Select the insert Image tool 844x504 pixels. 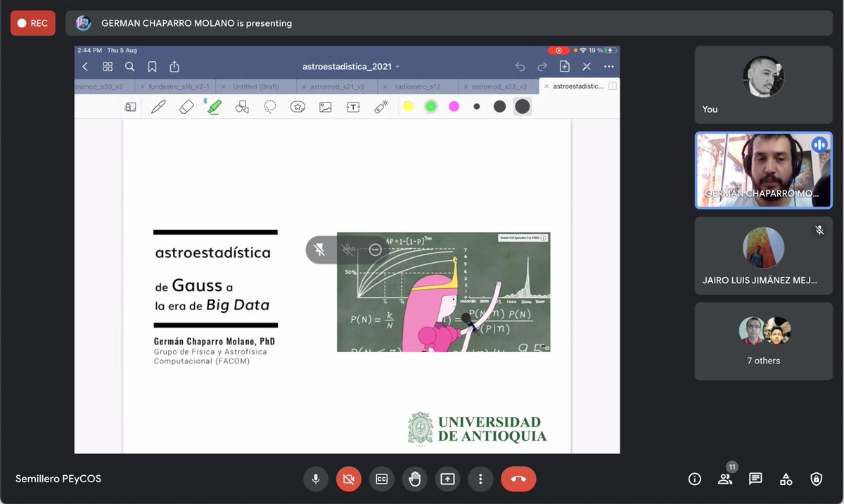coord(325,107)
